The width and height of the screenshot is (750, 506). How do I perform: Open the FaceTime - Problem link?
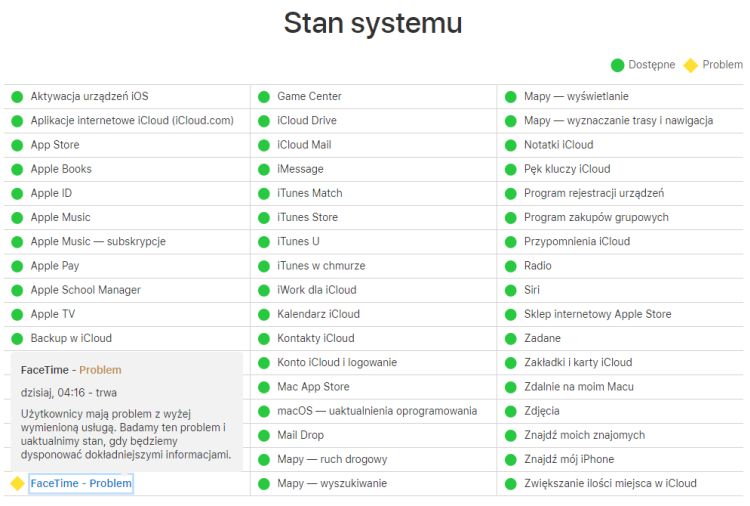pos(81,484)
